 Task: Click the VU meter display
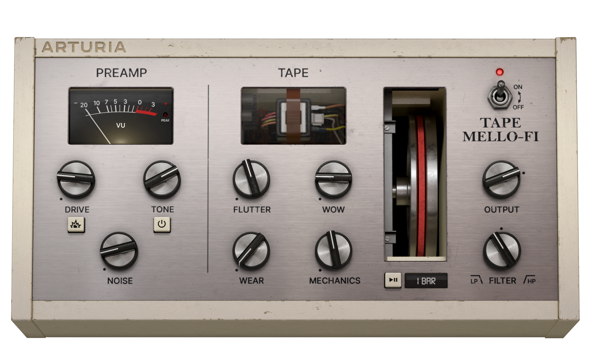click(121, 116)
